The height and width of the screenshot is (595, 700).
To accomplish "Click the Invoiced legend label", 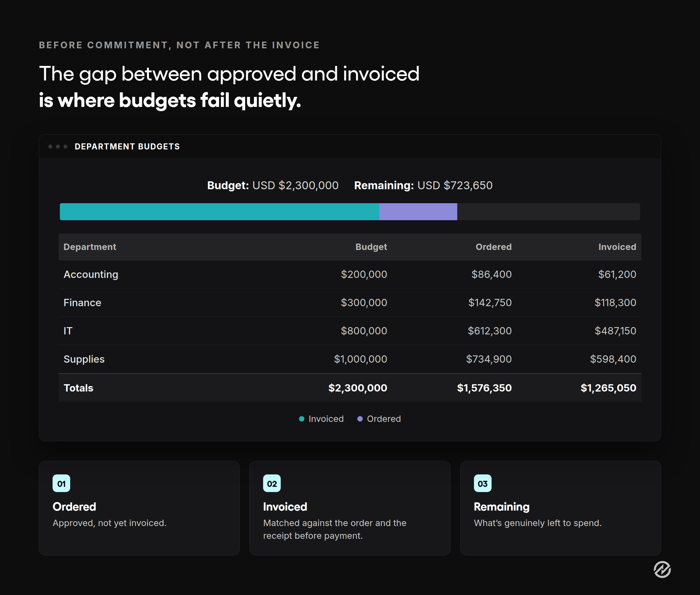I will point(326,419).
